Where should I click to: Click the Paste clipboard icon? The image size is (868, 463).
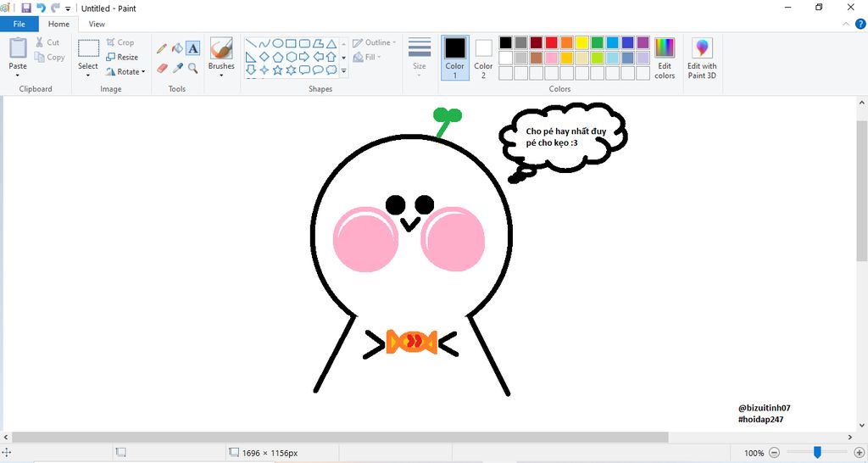point(18,48)
